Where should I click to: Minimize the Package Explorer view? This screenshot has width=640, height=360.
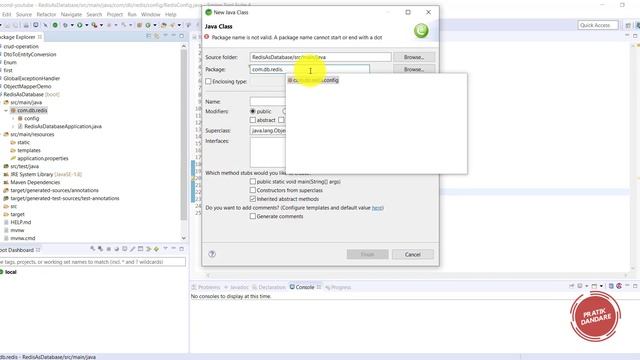pos(173,36)
